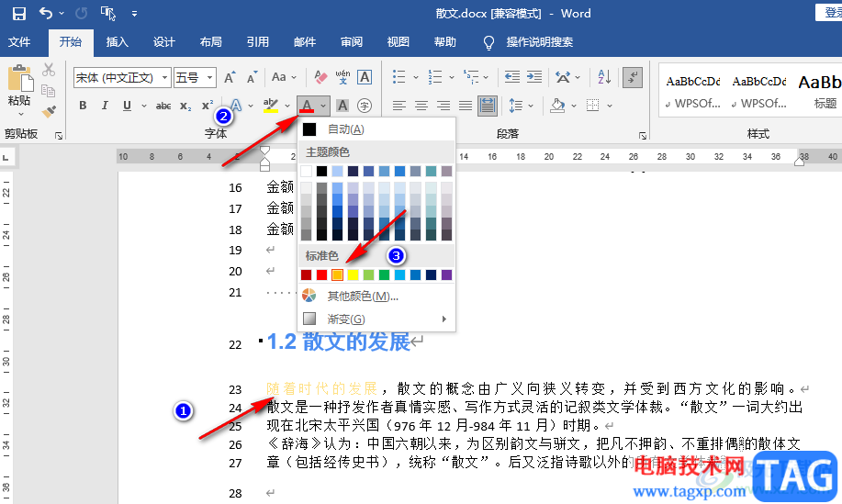Image resolution: width=842 pixels, height=504 pixels.
Task: Switch to the Review tab
Action: 351,42
